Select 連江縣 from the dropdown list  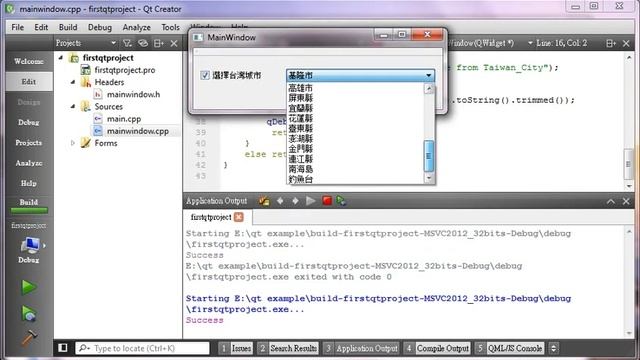click(355, 159)
